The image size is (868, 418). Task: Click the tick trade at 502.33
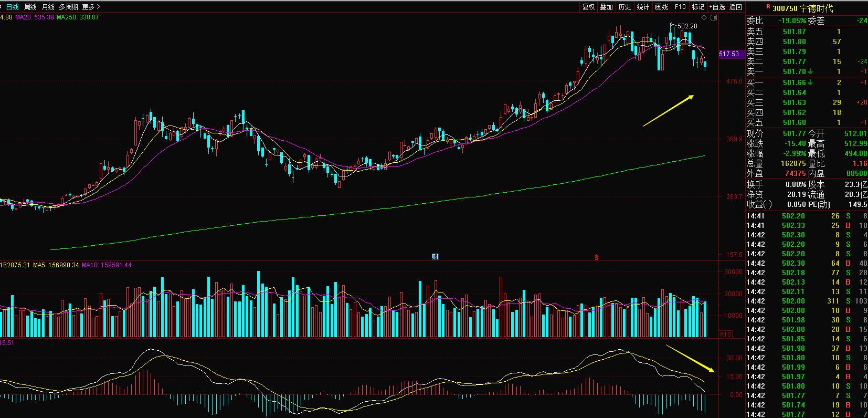793,225
